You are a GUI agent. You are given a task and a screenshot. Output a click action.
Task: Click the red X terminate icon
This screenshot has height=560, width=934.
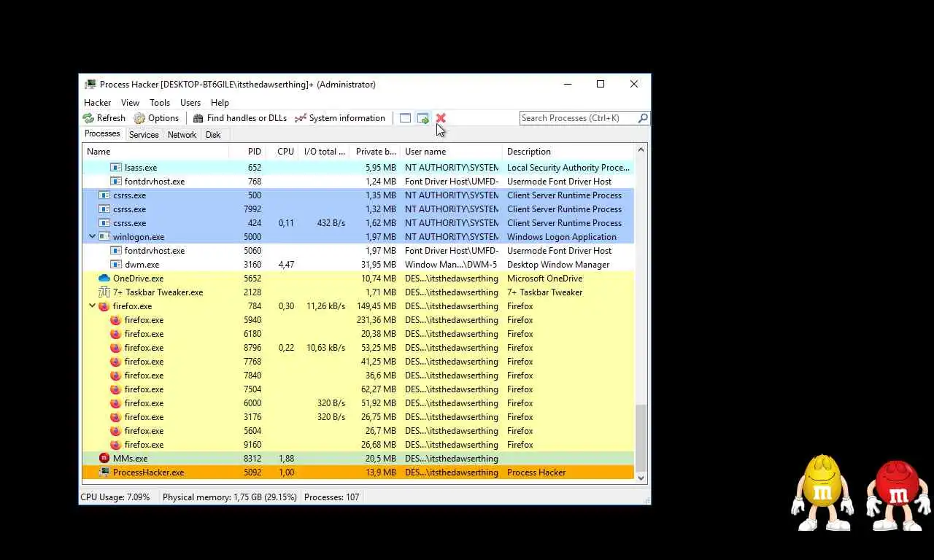pyautogui.click(x=441, y=118)
